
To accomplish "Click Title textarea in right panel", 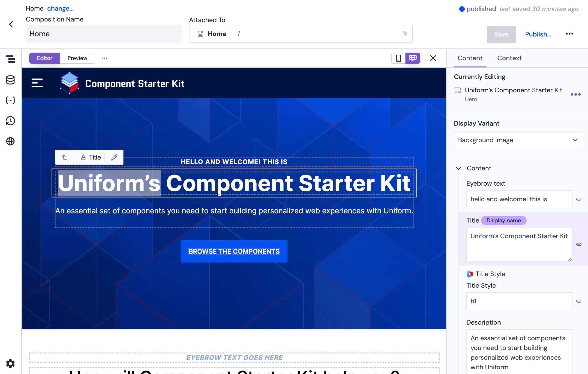I will click(519, 244).
